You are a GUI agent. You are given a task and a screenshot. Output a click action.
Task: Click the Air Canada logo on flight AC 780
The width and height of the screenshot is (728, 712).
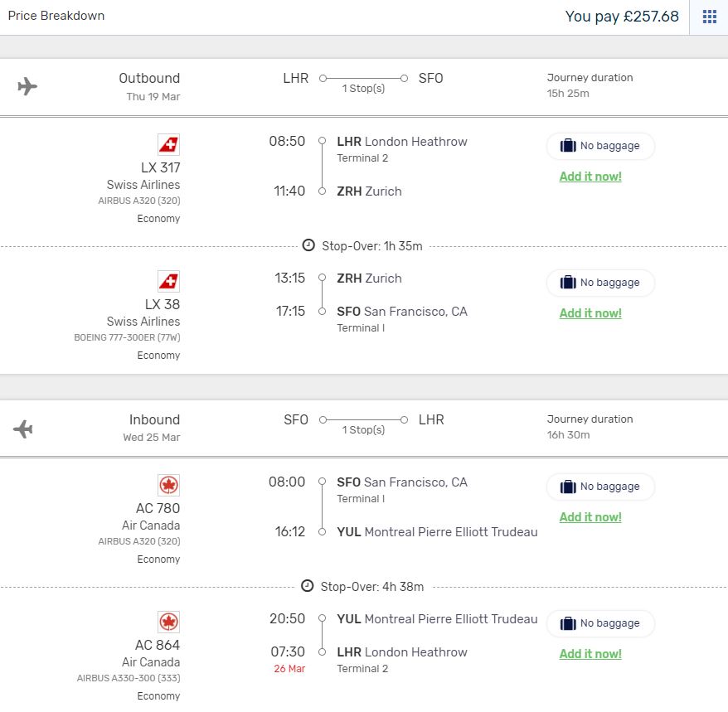(x=168, y=484)
